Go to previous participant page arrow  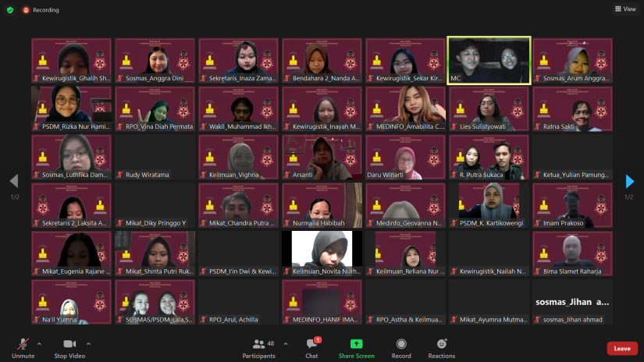13,182
